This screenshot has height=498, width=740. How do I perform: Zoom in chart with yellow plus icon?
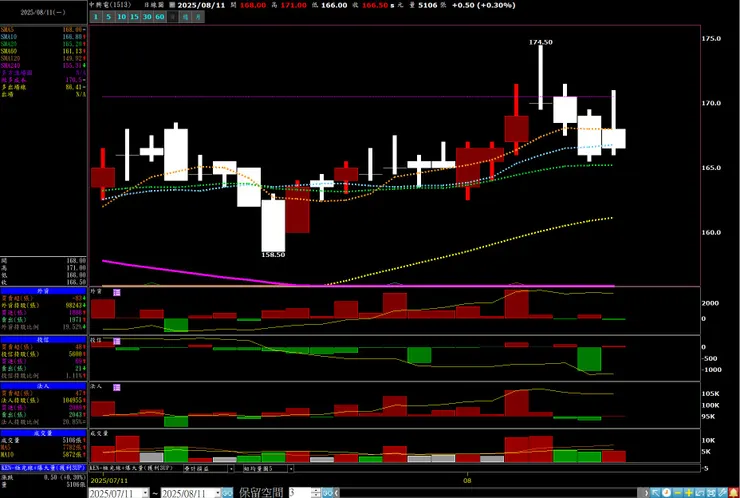689,492
